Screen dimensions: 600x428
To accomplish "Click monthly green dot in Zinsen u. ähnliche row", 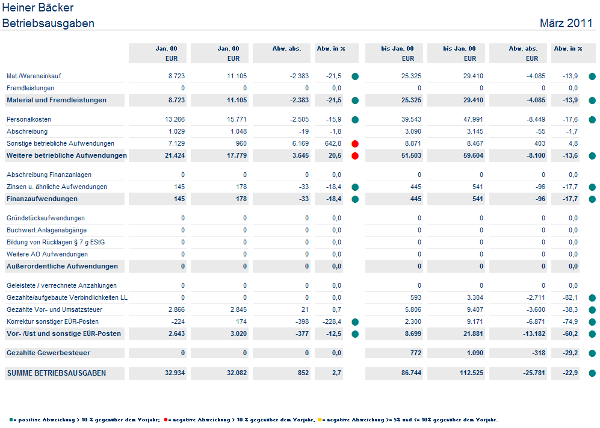I will coord(355,187).
